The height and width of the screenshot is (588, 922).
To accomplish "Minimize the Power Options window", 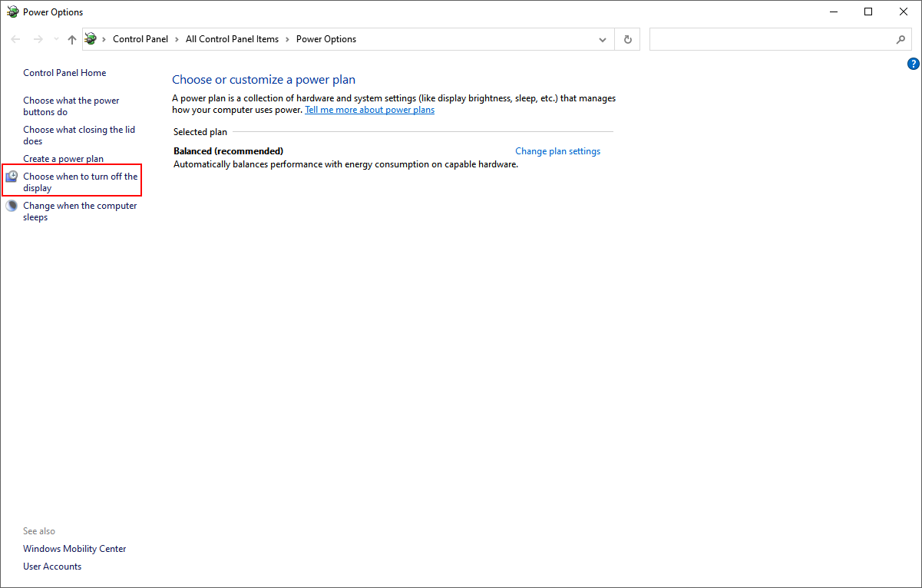I will [x=834, y=12].
